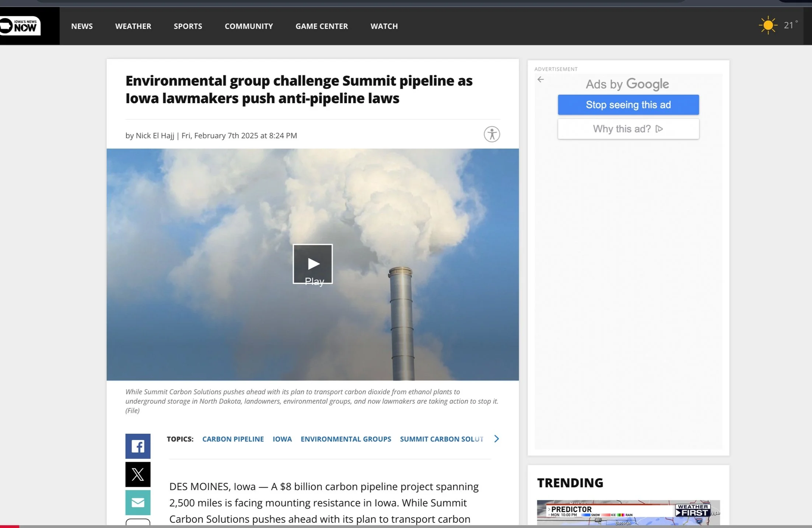Click back arrow in Google ad panel

[540, 80]
